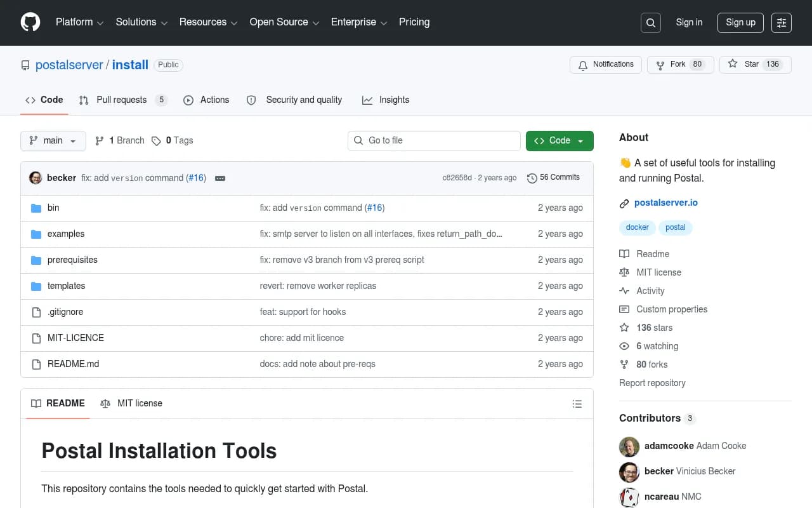This screenshot has width=812, height=508.
Task: Star the install repository
Action: [x=756, y=65]
